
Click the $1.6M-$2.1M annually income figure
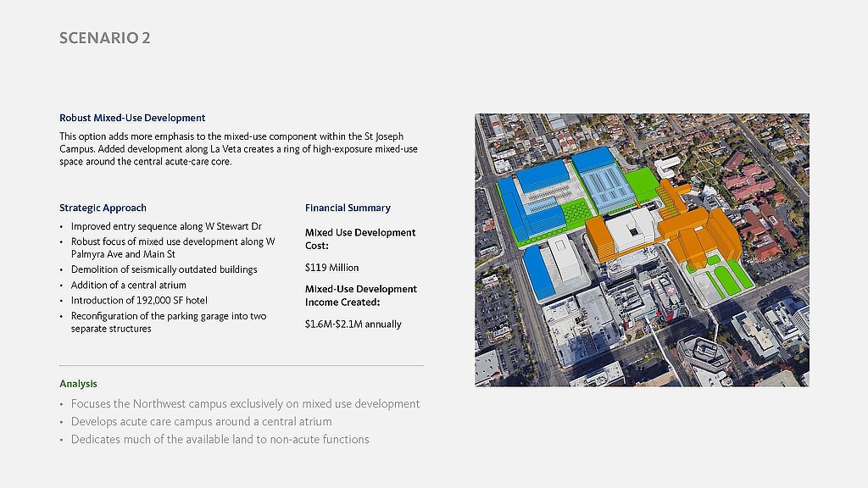pyautogui.click(x=353, y=324)
